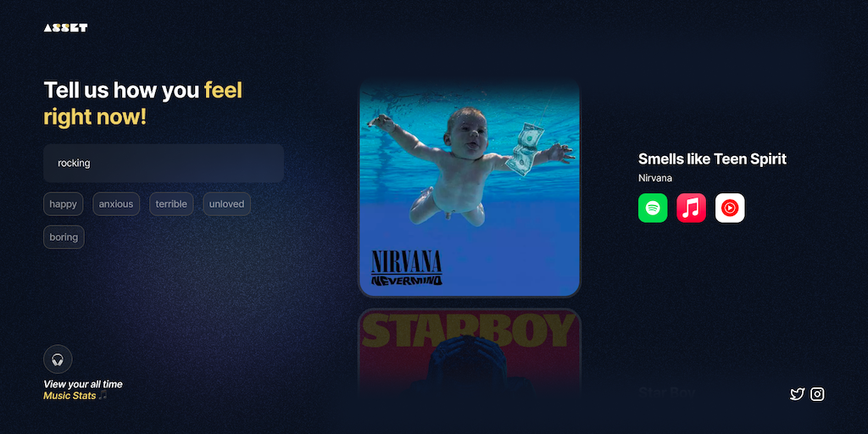Pick the unloved mood chip
Image resolution: width=868 pixels, height=434 pixels.
tap(226, 203)
